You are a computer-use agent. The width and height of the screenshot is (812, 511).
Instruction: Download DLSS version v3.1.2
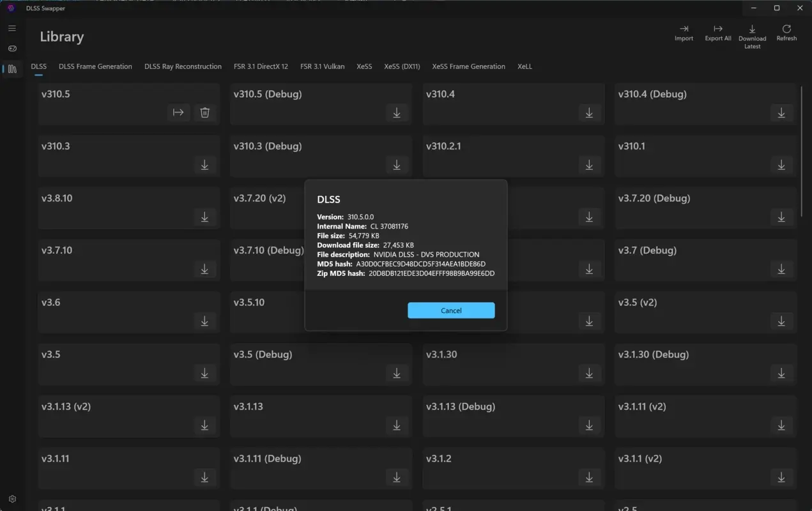click(588, 477)
